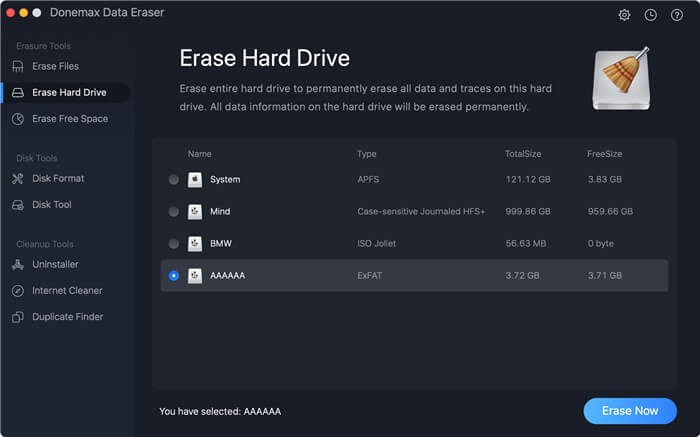The height and width of the screenshot is (437, 700).
Task: Click the Erase Free Space pie icon
Action: pyautogui.click(x=18, y=119)
